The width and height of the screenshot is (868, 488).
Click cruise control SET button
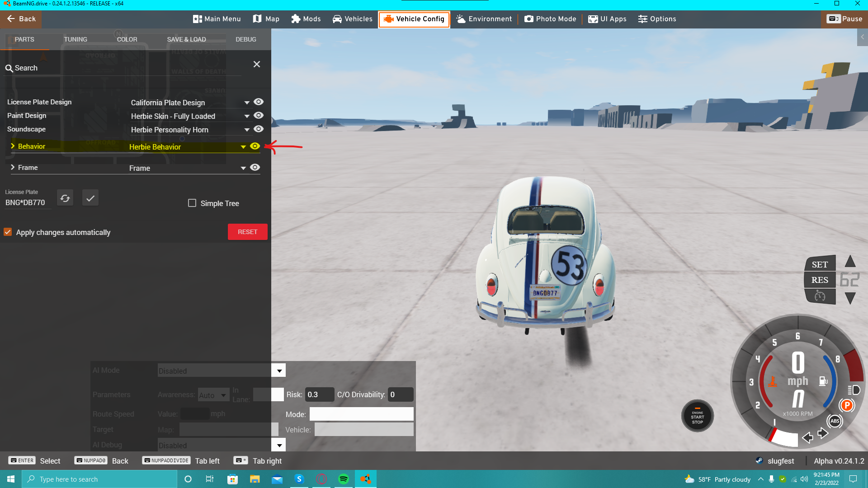coord(820,265)
